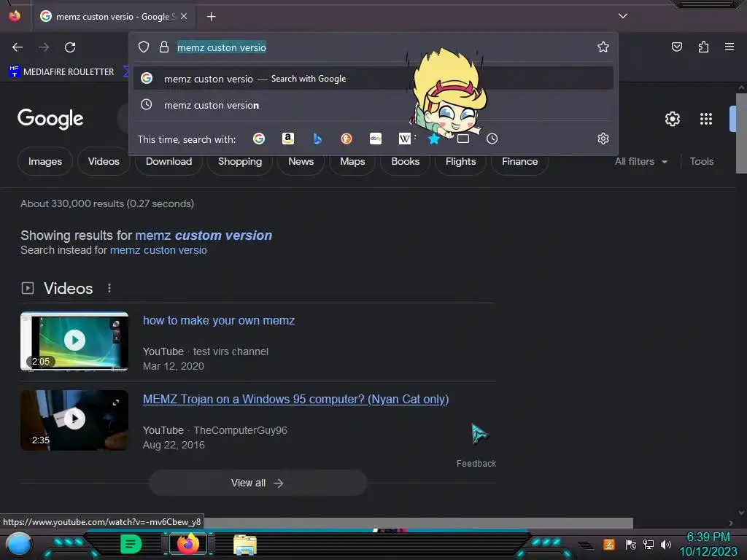Click the Java update tray icon
The width and height of the screenshot is (747, 560).
[609, 544]
